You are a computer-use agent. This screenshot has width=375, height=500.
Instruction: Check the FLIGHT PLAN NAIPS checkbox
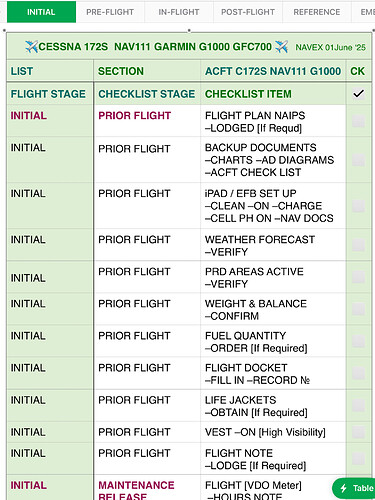pos(358,121)
